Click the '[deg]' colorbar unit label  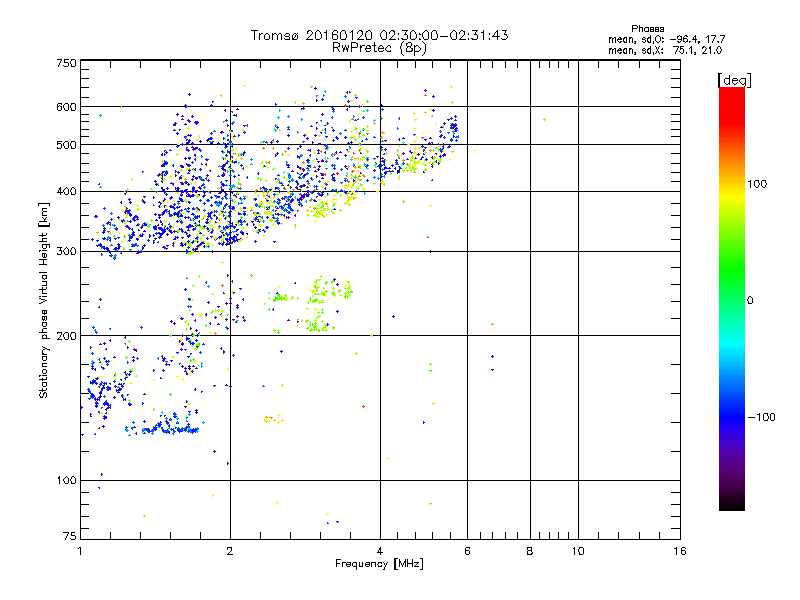pos(734,80)
